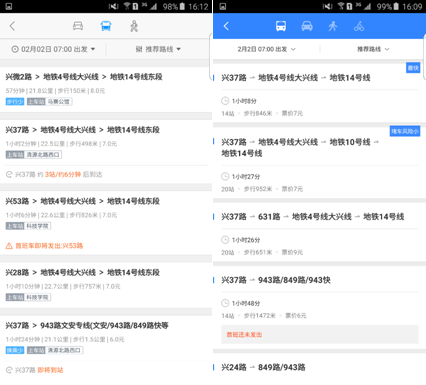Select the car driving mode in left app

point(78,26)
